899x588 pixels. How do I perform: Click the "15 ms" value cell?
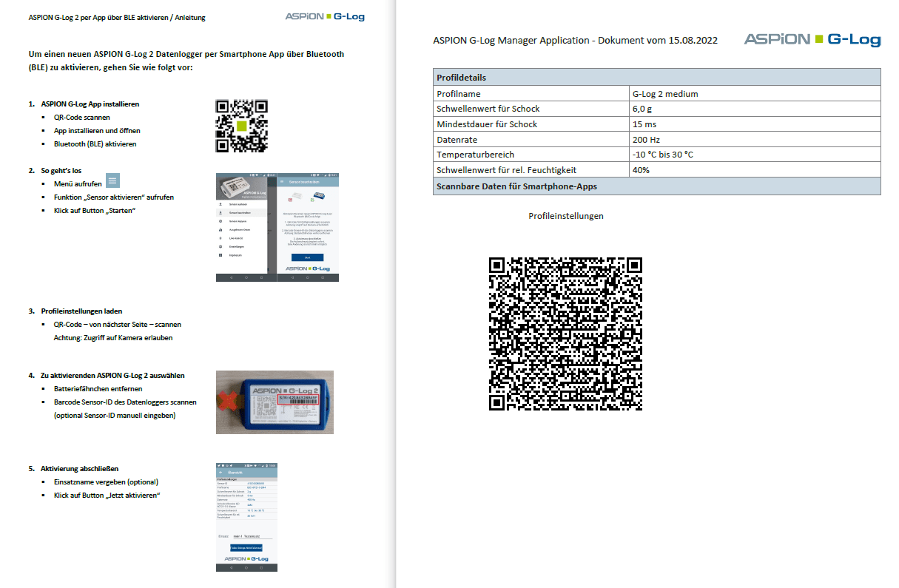point(755,124)
